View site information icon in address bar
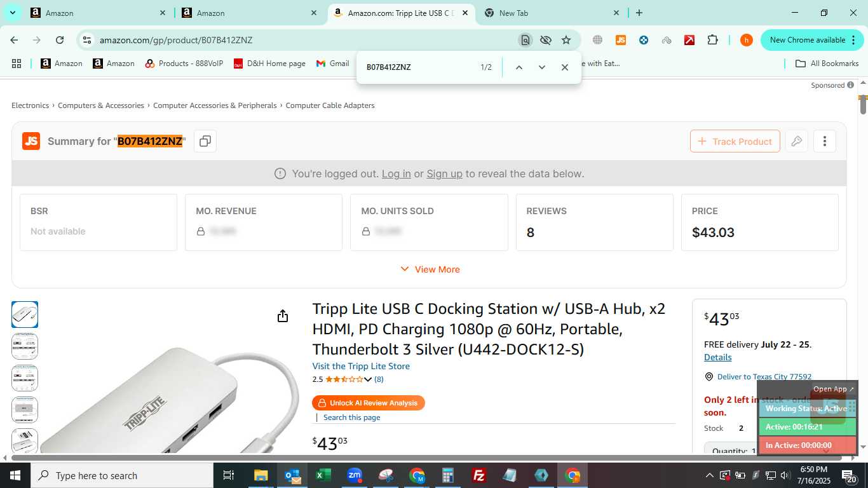The width and height of the screenshot is (868, 488). click(x=87, y=40)
